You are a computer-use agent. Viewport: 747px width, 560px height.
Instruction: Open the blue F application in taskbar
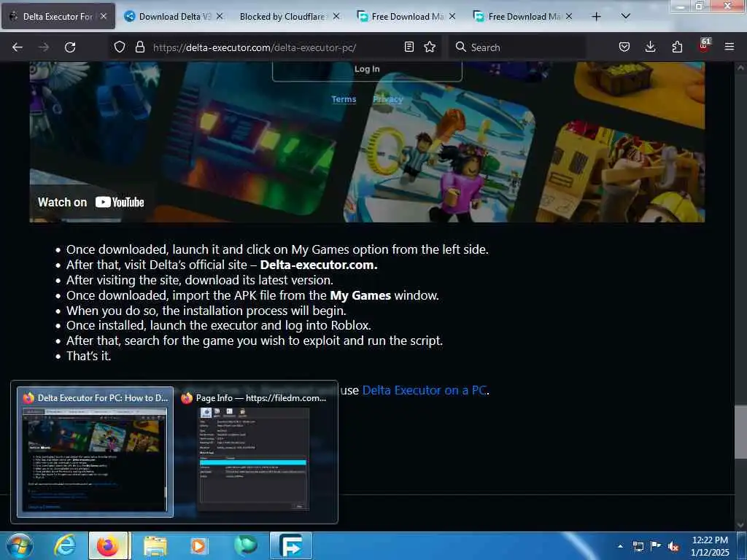[291, 545]
